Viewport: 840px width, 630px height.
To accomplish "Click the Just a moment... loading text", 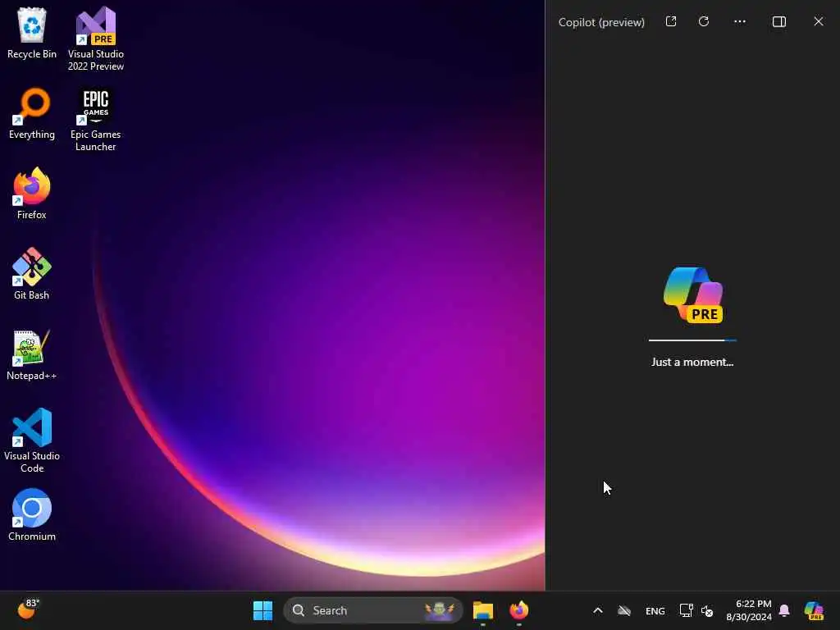I will (692, 362).
